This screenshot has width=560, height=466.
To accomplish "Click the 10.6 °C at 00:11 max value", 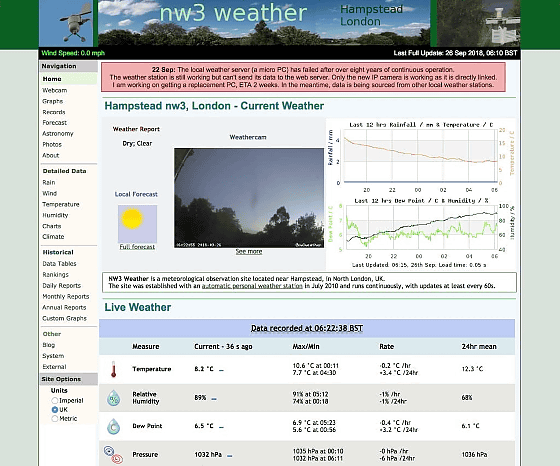I will coord(316,366).
